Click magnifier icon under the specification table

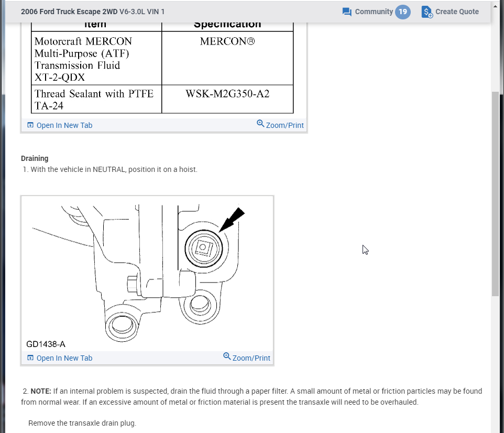tap(260, 124)
